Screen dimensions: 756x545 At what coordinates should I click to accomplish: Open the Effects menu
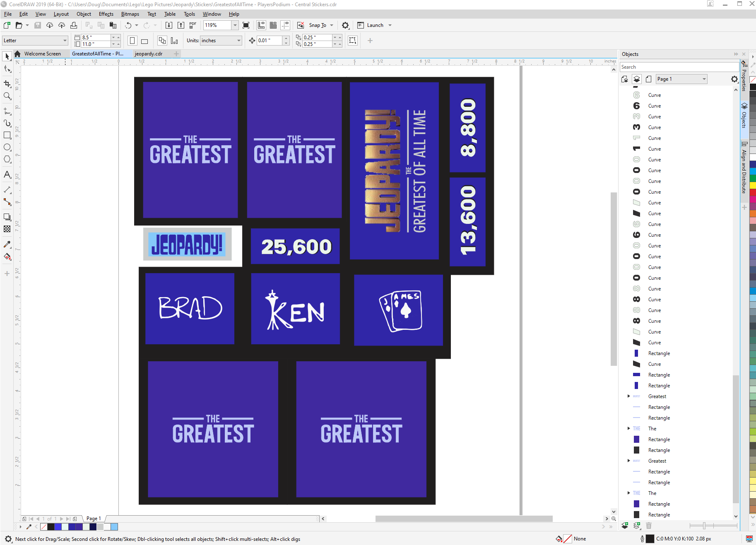pos(106,14)
